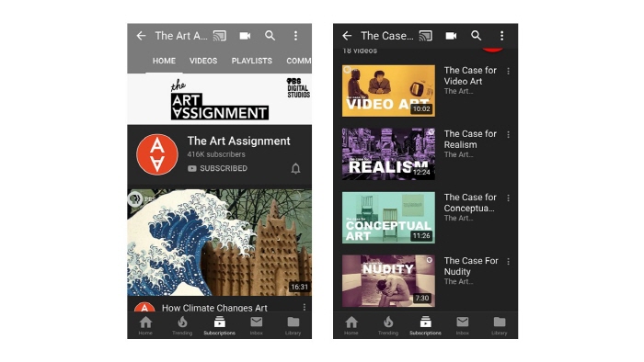
Task: Toggle notification bell for The Art Assignment
Action: tap(295, 168)
